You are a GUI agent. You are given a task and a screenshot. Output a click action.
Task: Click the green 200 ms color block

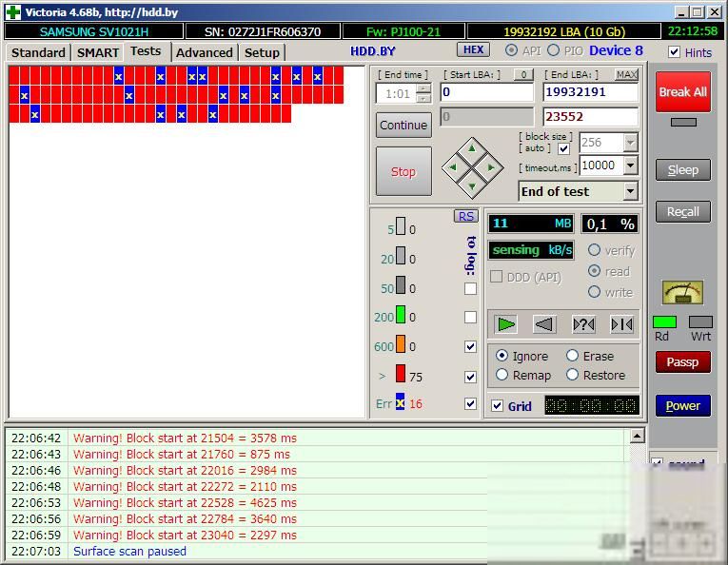tap(401, 315)
